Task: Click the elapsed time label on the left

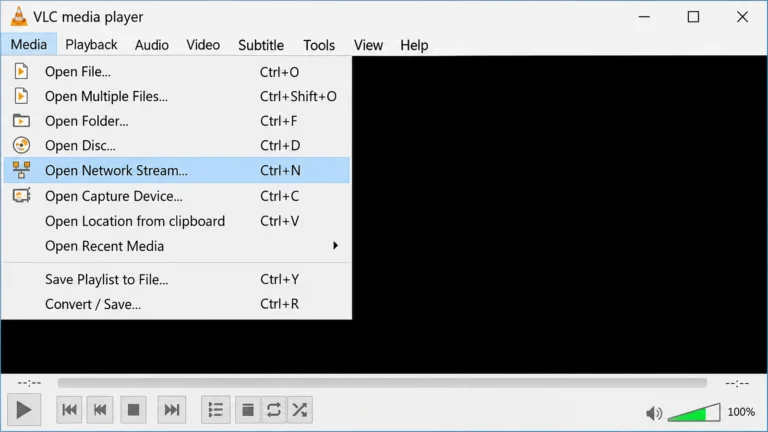Action: point(29,383)
